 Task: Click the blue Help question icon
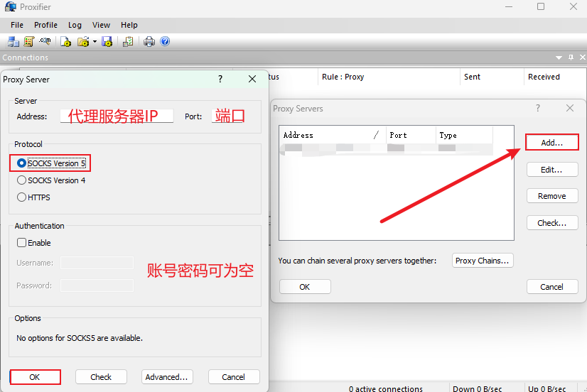[x=165, y=41]
